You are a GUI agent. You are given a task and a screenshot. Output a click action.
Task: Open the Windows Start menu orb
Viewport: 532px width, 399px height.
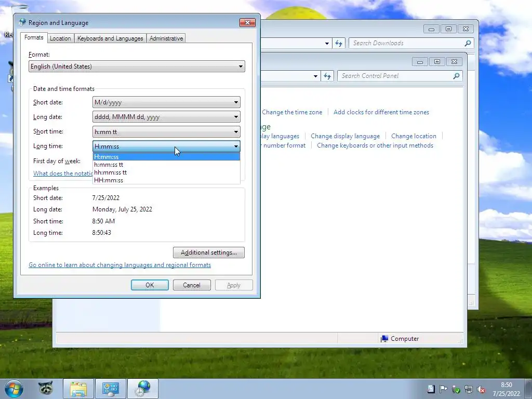tap(14, 389)
